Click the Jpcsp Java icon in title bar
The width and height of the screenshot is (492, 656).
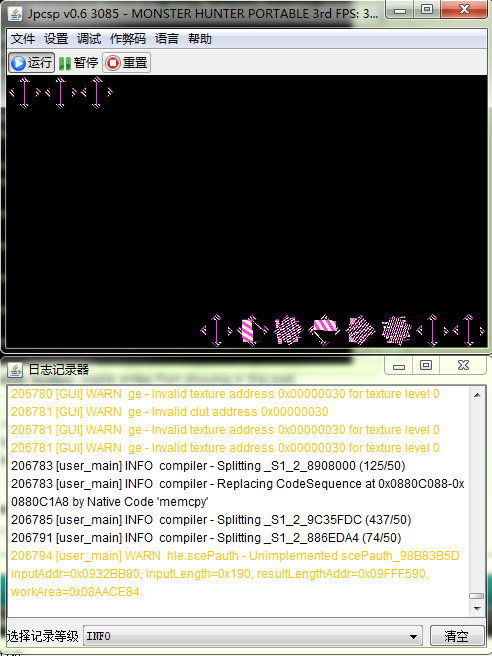(x=15, y=13)
